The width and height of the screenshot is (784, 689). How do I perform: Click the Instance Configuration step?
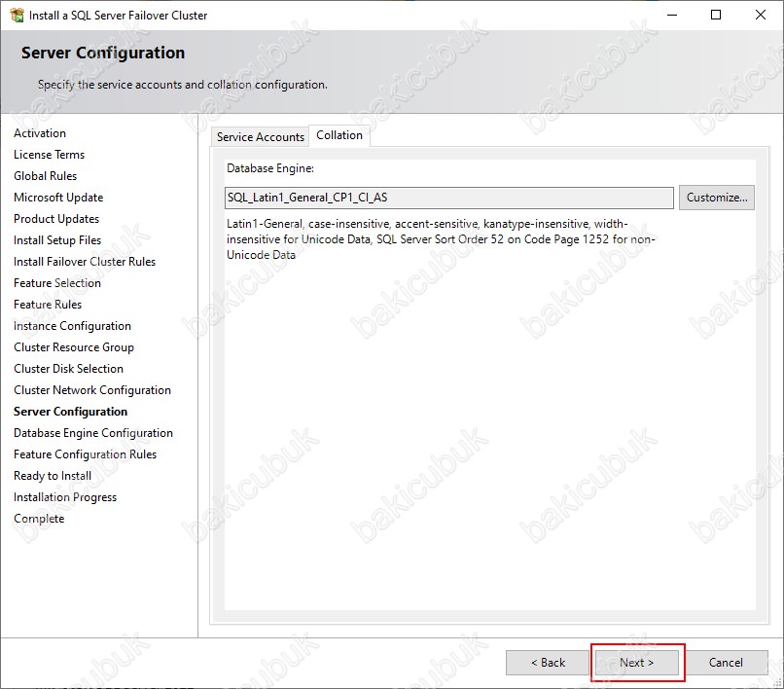click(73, 326)
